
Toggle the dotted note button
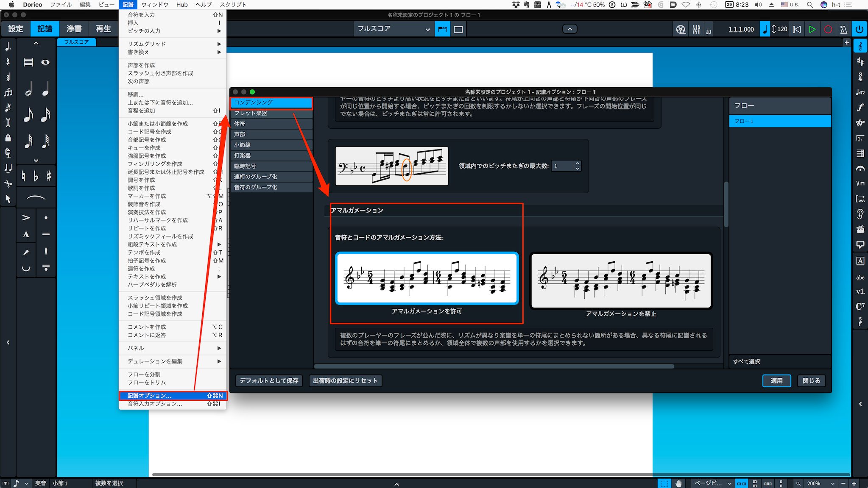8,47
